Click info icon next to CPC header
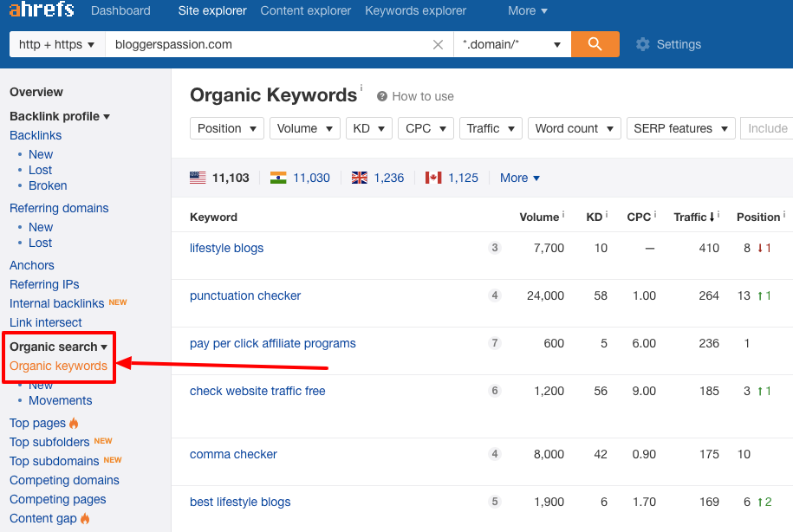Viewport: 793px width, 532px height. [655, 214]
